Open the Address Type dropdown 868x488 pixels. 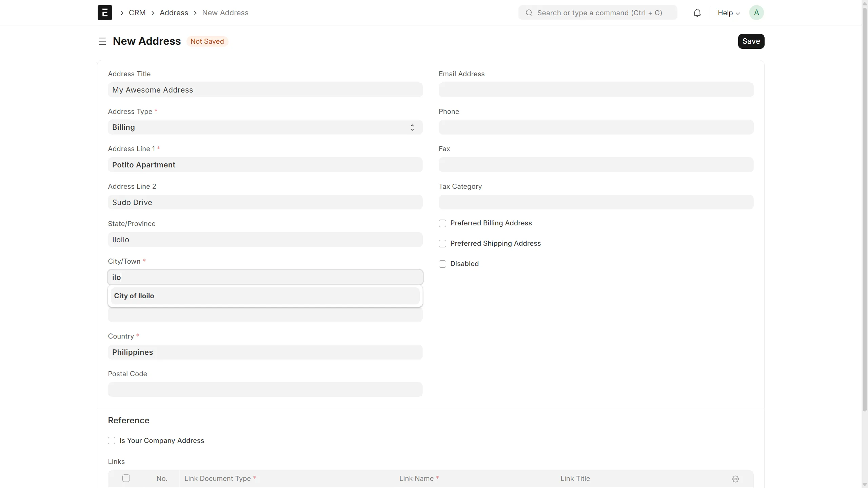265,127
